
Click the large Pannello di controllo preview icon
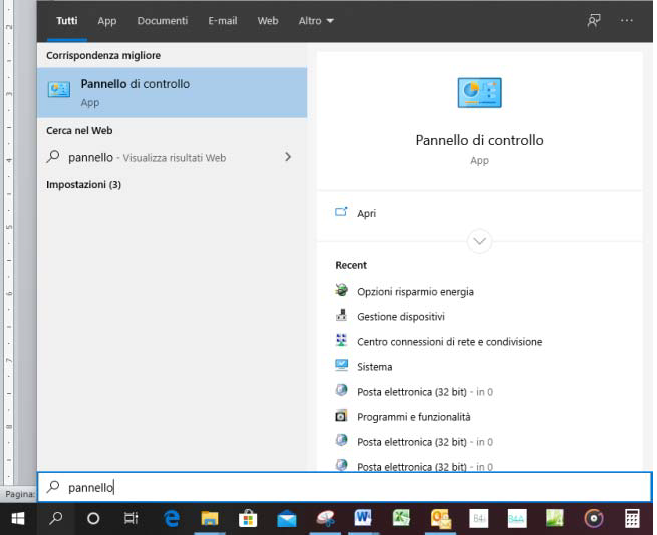point(479,93)
